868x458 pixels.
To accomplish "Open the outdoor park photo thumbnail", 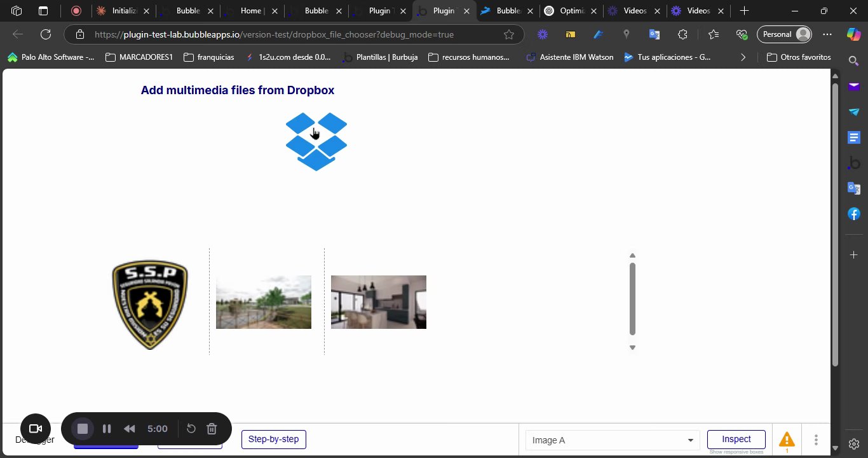I will pyautogui.click(x=264, y=302).
